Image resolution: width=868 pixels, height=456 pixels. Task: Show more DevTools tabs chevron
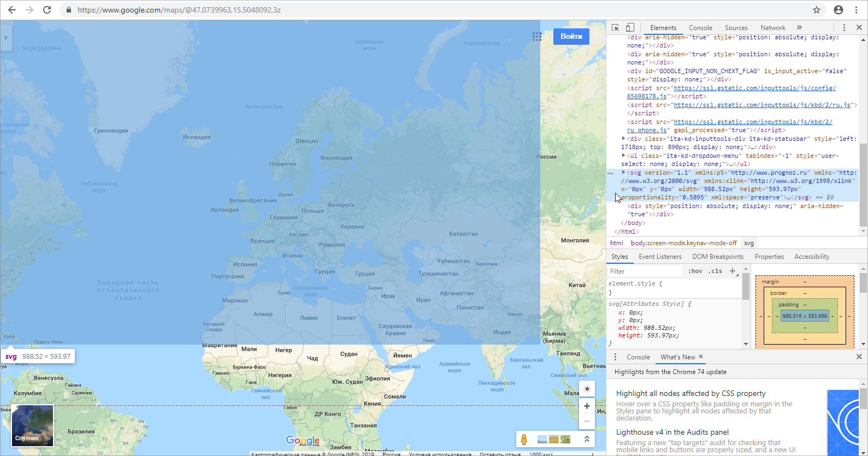(x=799, y=27)
